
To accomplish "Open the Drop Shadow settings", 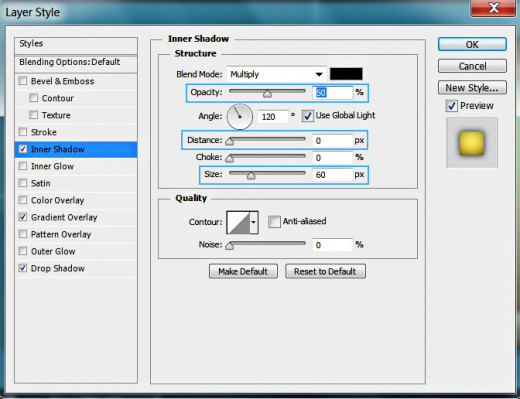I will (x=58, y=268).
